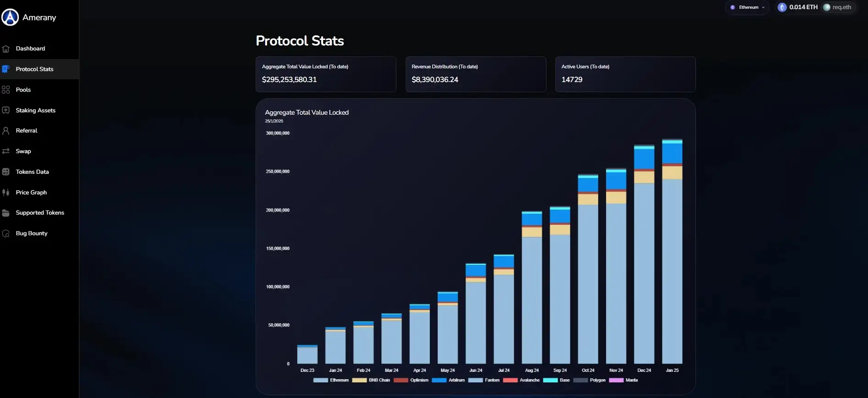Click the Staking Assets icon
Viewport: 868px width, 398px height.
tap(6, 111)
